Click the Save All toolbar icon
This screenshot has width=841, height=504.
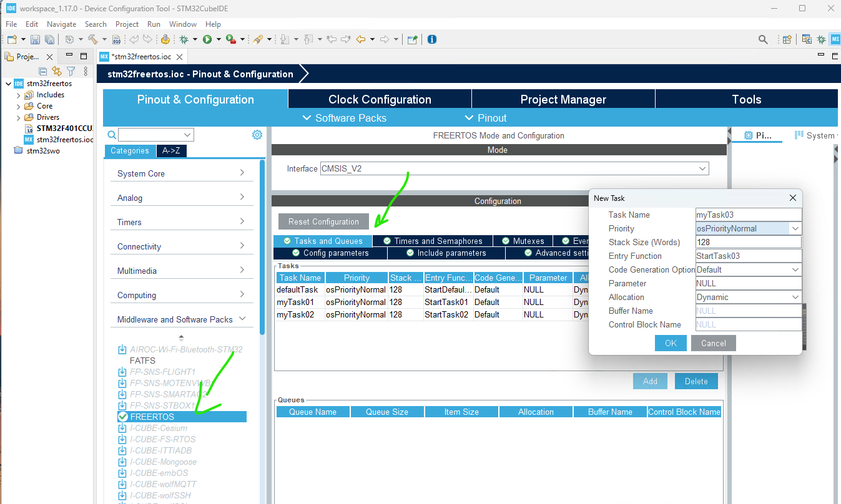point(49,39)
